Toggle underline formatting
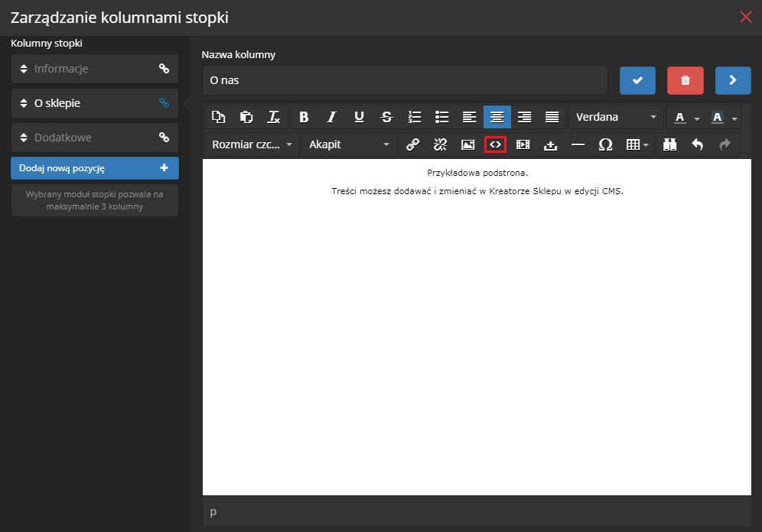This screenshot has width=762, height=532. click(x=359, y=117)
